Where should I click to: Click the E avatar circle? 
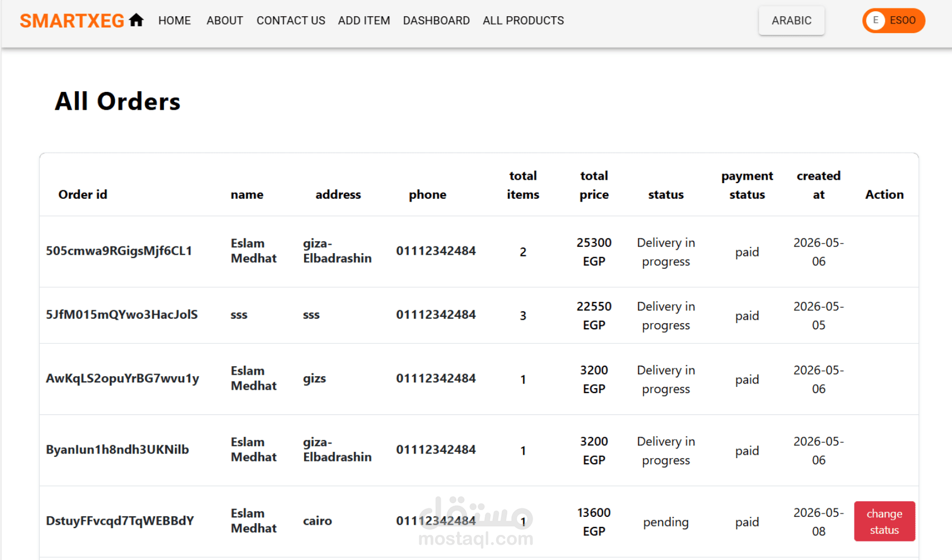(875, 21)
